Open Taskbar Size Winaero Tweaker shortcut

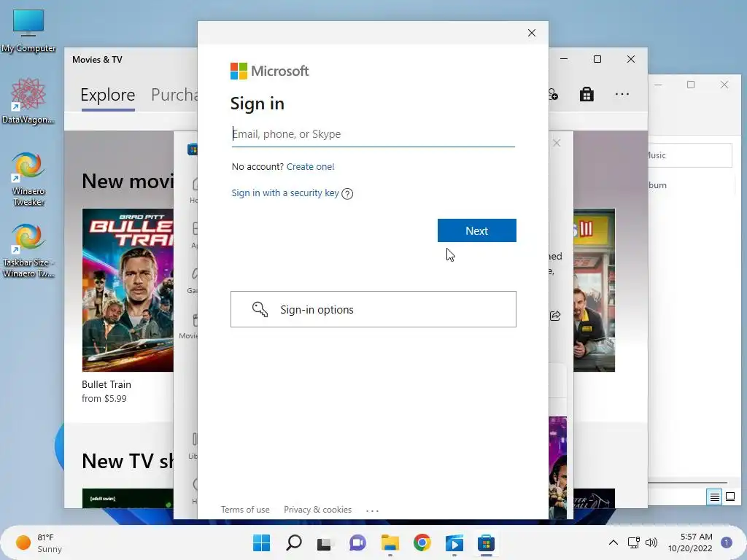click(28, 251)
